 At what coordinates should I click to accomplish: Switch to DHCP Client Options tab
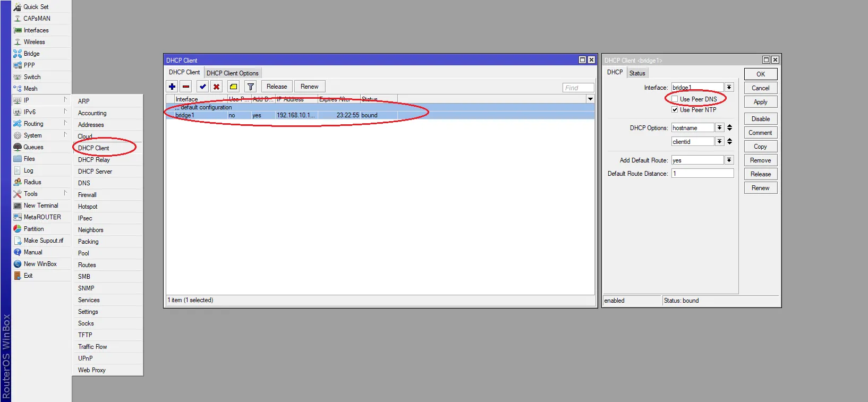(x=233, y=73)
